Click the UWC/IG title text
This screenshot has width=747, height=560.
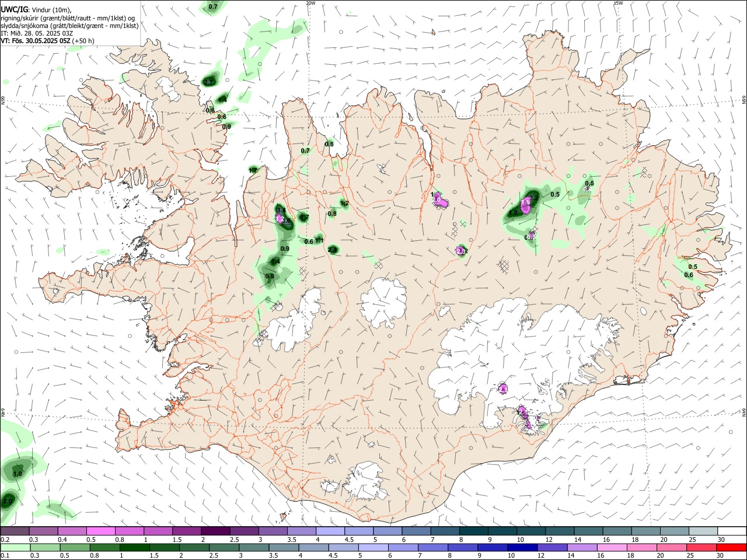click(14, 10)
